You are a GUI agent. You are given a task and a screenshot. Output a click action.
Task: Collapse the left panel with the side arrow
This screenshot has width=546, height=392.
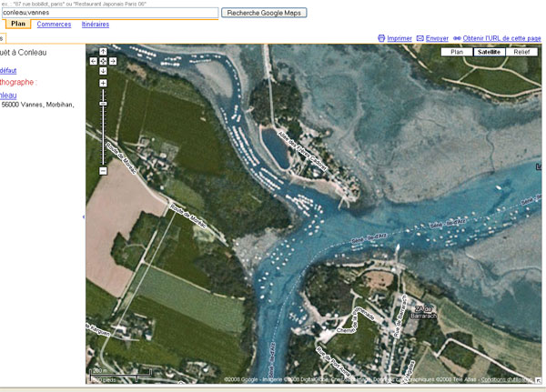click(84, 217)
